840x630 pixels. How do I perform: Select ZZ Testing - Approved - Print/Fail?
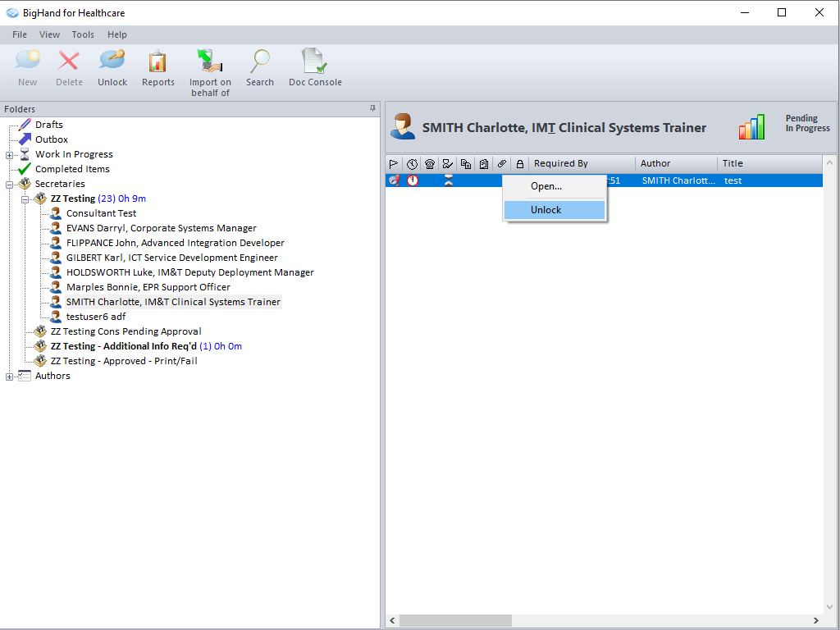point(124,361)
